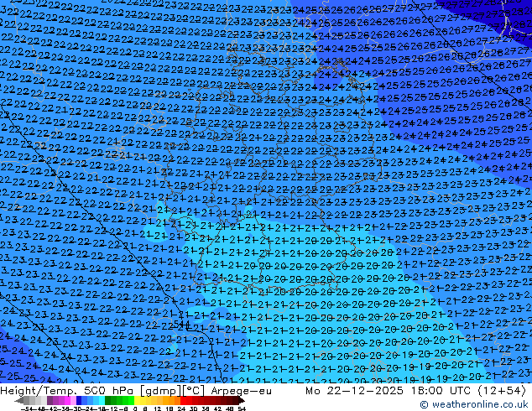Click the grey left arrow tip of color scale
The width and height of the screenshot is (532, 411).
pyautogui.click(x=18, y=401)
